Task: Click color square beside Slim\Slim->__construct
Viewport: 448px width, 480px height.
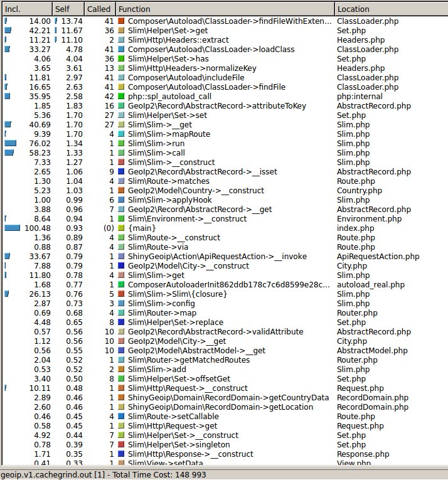Action: pyautogui.click(x=121, y=163)
